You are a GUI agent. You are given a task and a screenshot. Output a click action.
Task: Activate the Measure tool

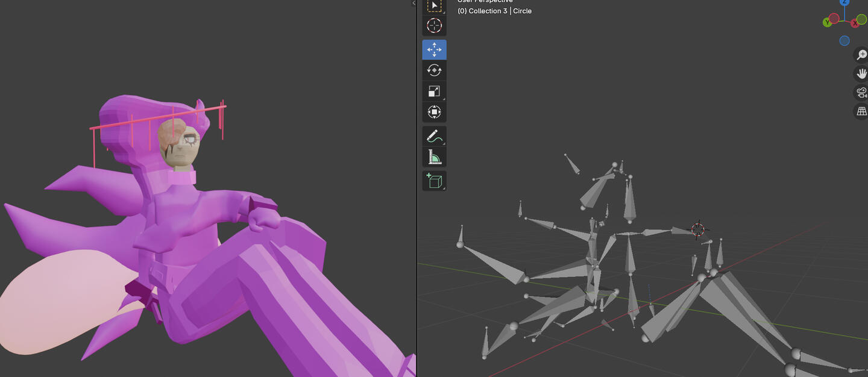(x=434, y=157)
